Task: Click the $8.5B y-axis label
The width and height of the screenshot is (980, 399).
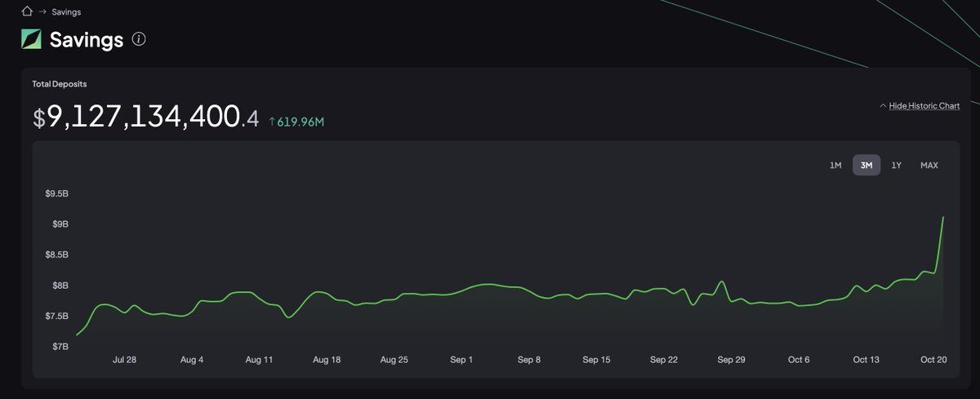Action: 57,255
